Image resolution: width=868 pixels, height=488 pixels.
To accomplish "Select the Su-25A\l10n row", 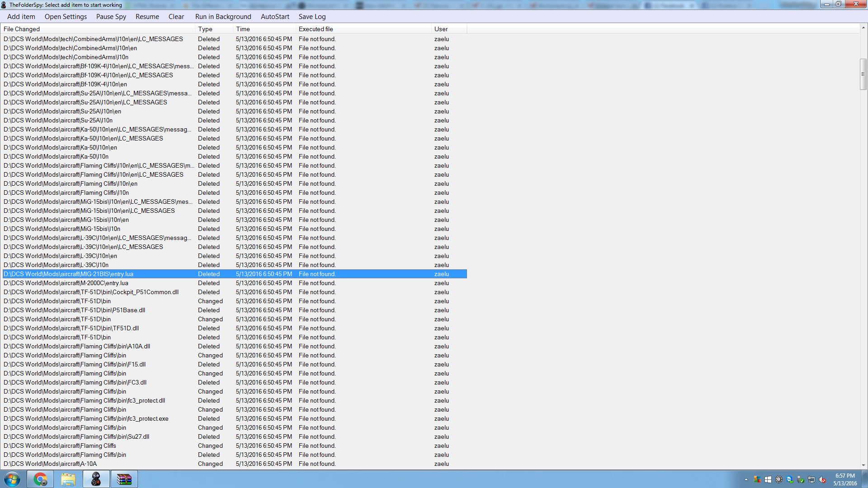I will pyautogui.click(x=235, y=120).
